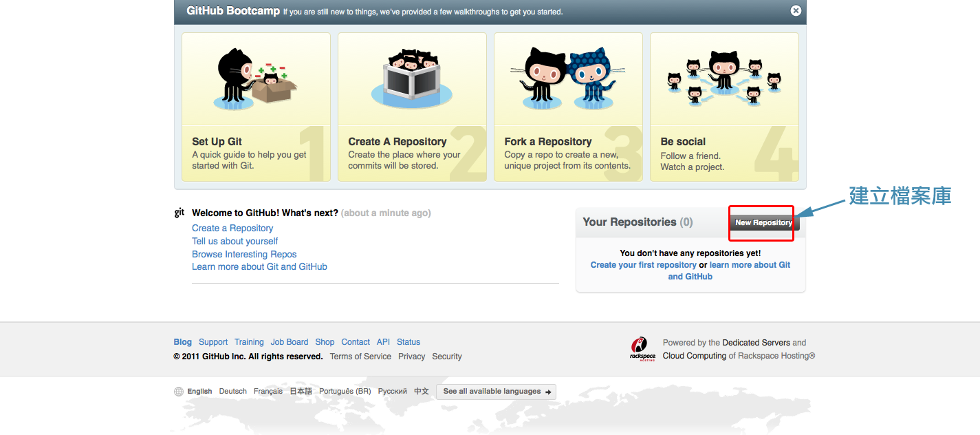
Task: Click the Rackspace Hosting logo
Action: coord(642,349)
